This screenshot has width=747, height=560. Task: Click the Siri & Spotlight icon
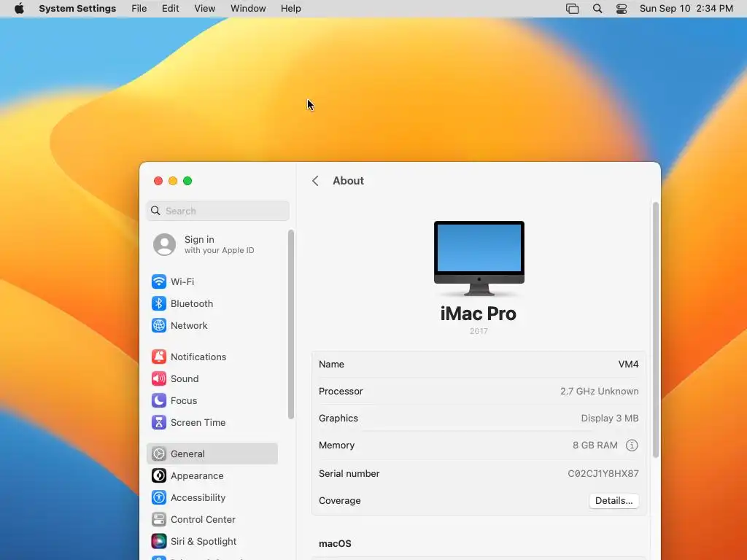158,542
